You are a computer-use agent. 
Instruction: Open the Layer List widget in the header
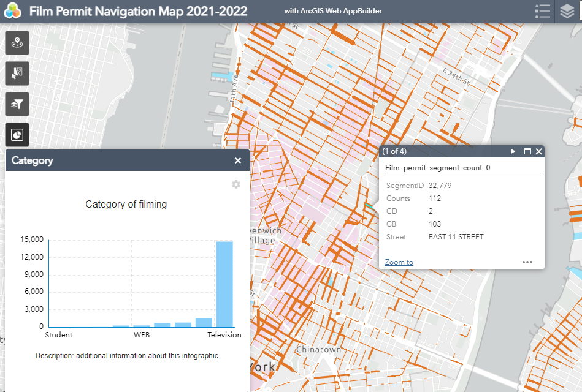[567, 11]
